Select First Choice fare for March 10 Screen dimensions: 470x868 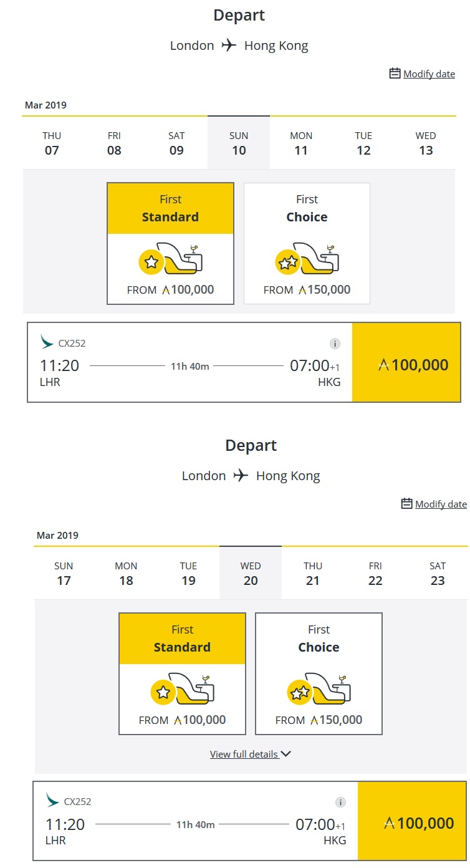[x=307, y=243]
